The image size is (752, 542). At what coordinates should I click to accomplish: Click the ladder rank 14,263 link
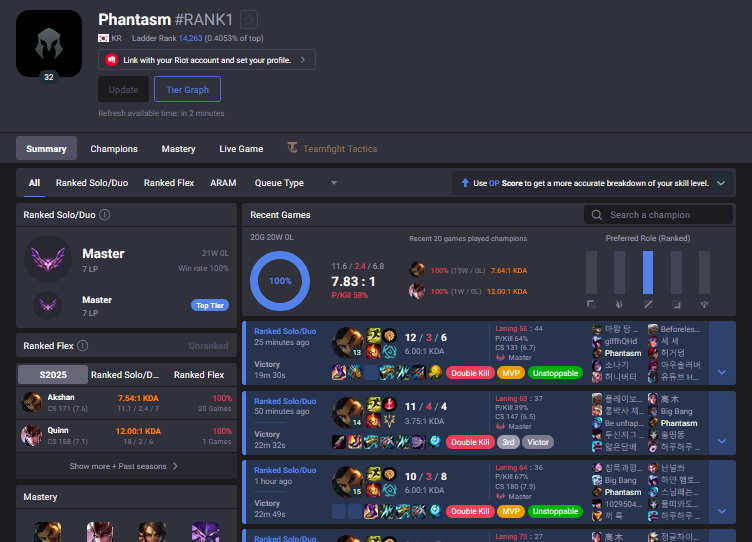190,38
